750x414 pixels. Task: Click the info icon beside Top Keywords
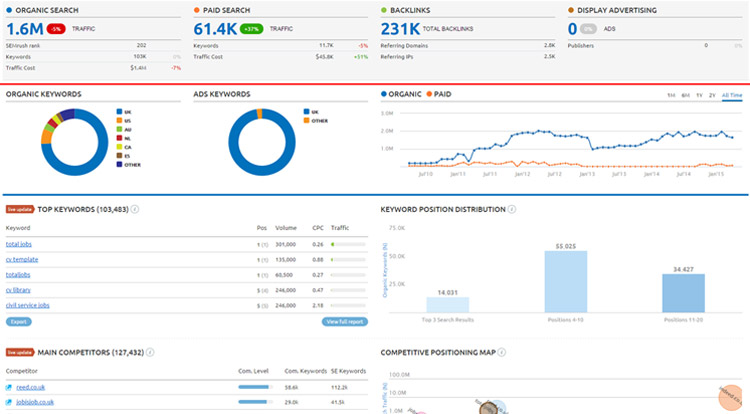coord(135,210)
